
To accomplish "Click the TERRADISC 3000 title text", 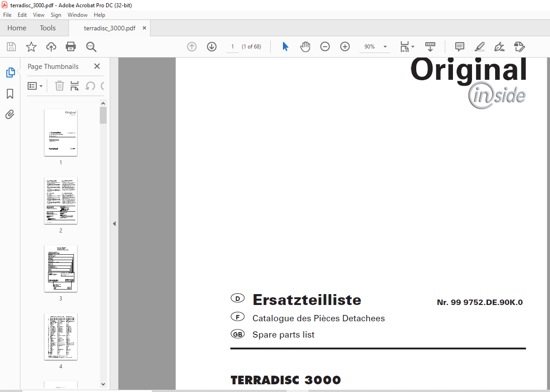I will (286, 380).
